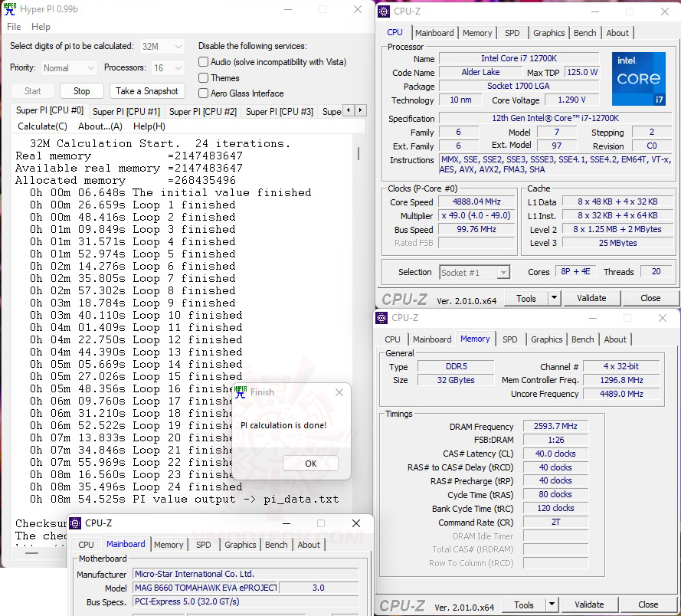
Task: Click the Hyper PI app icon in title bar
Action: (x=9, y=9)
